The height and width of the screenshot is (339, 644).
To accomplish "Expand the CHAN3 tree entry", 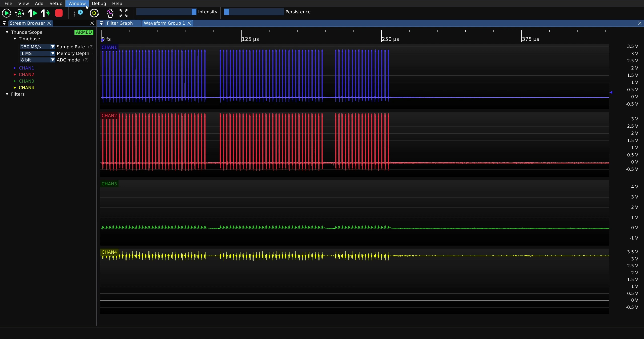I will tap(15, 81).
